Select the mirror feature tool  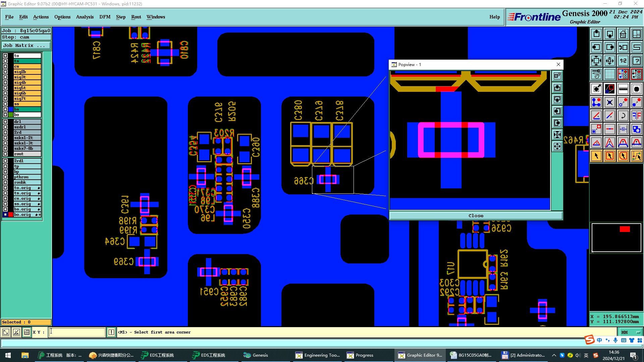click(x=636, y=116)
